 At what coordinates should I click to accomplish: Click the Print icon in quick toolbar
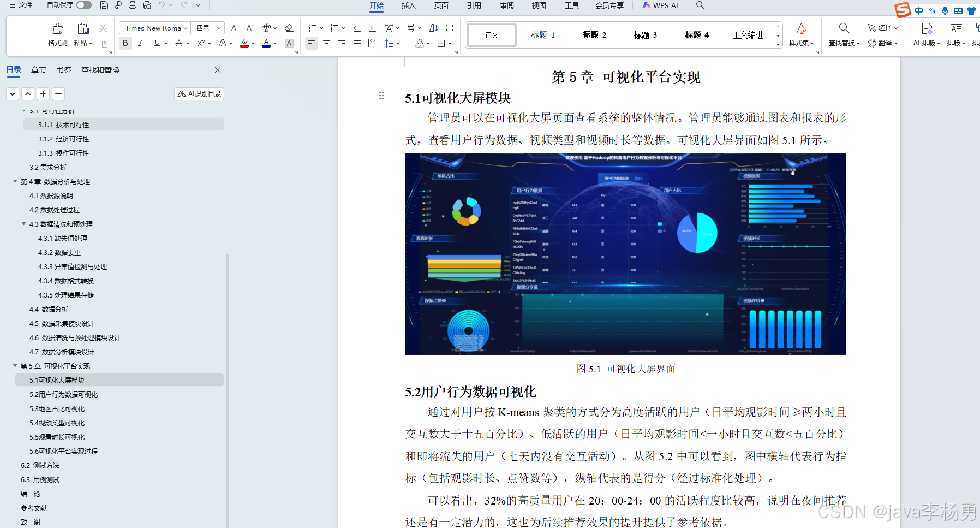pyautogui.click(x=133, y=5)
